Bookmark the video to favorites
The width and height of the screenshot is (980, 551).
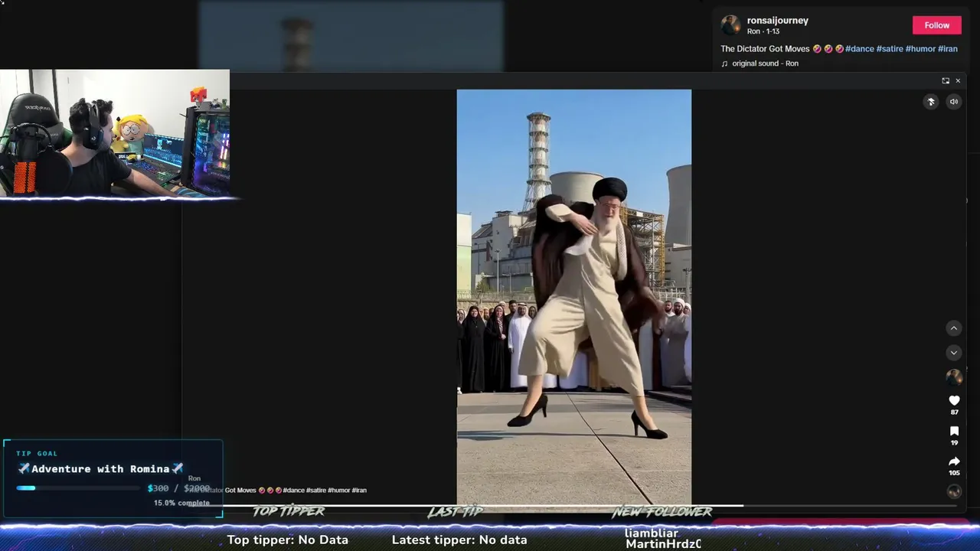(x=954, y=432)
